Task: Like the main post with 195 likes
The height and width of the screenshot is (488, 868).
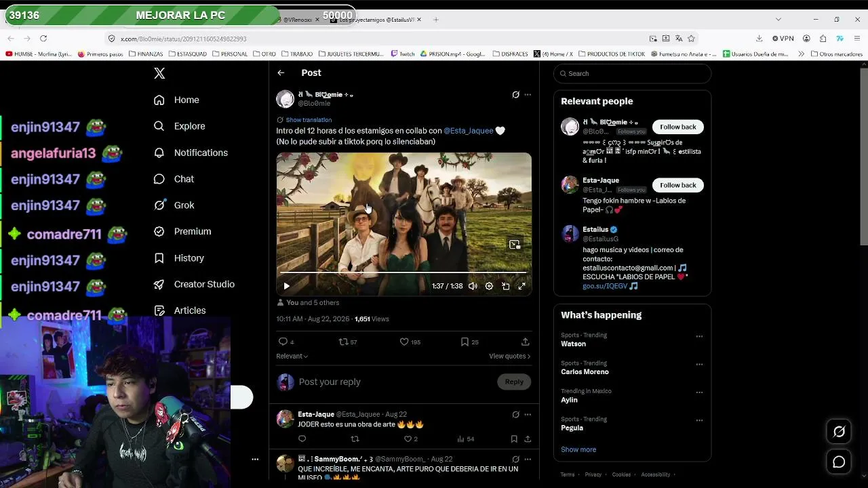Action: pyautogui.click(x=404, y=342)
